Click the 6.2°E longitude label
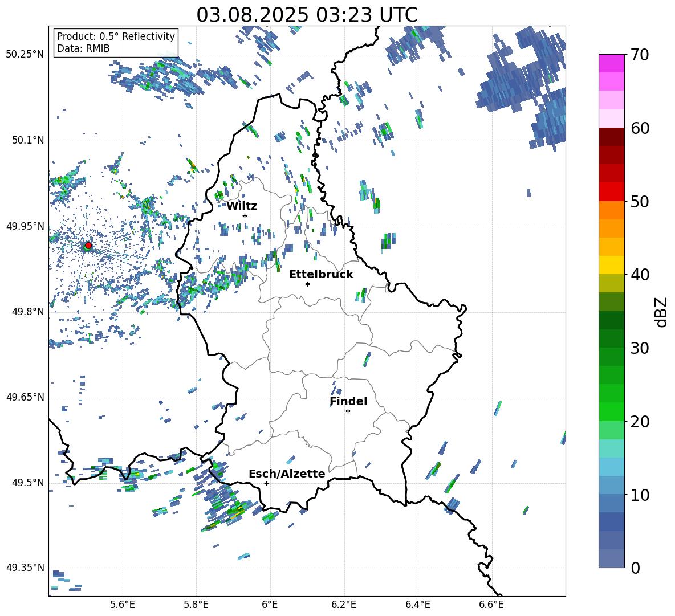 pyautogui.click(x=344, y=605)
